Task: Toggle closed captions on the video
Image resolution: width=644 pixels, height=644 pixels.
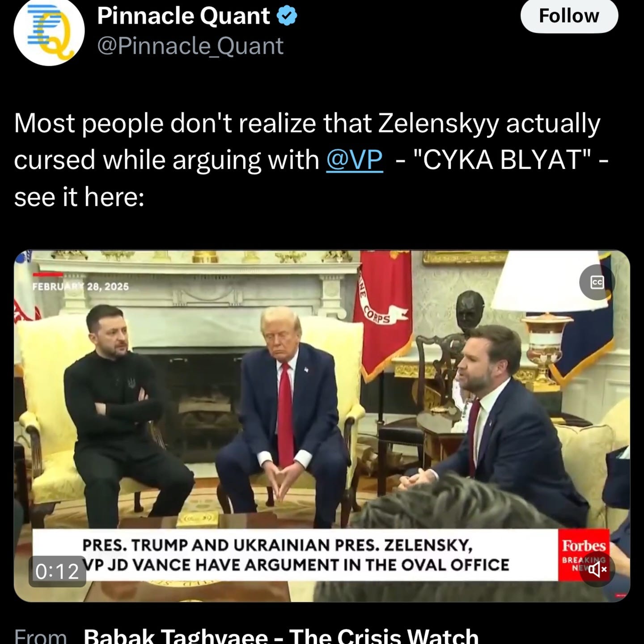Action: tap(597, 282)
